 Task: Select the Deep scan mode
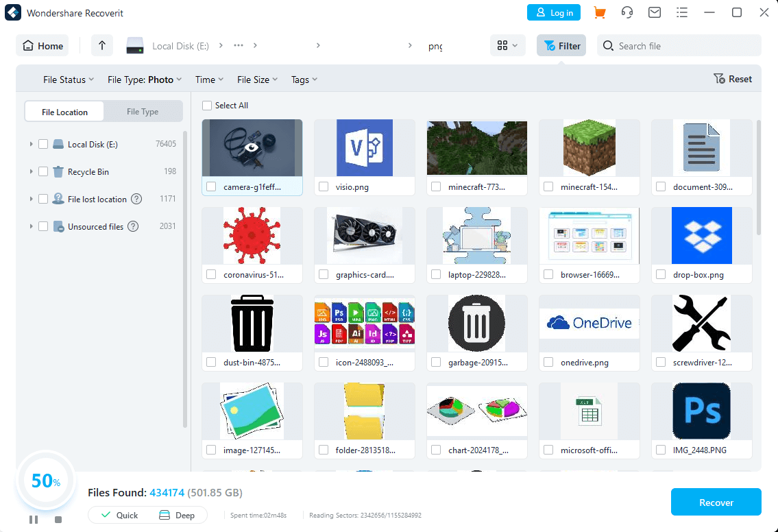point(177,515)
